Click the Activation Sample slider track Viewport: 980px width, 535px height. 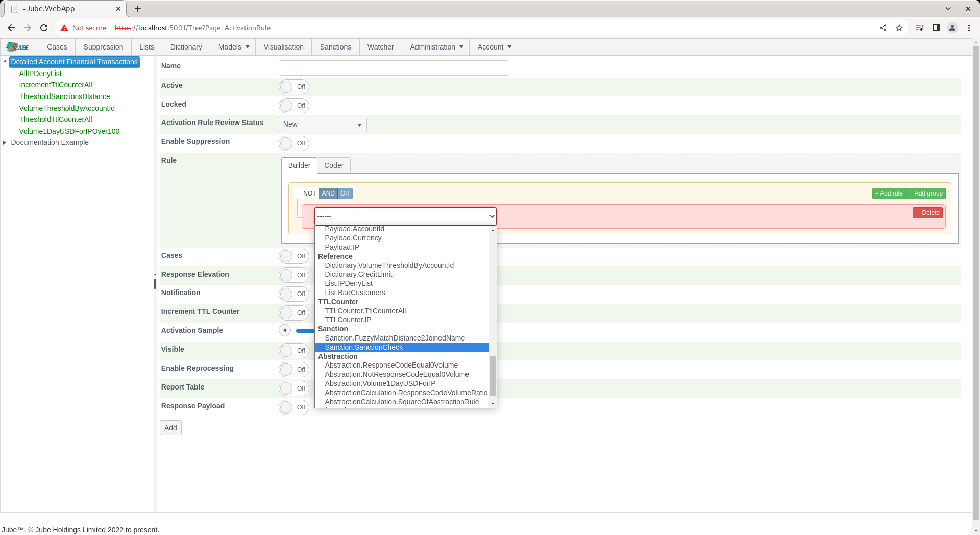click(305, 331)
